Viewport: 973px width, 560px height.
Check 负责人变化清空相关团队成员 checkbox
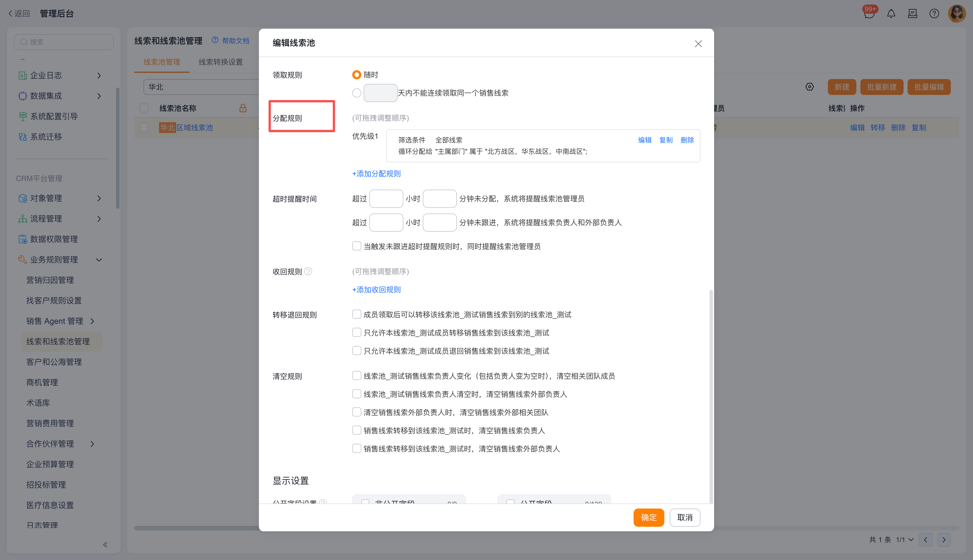[357, 376]
